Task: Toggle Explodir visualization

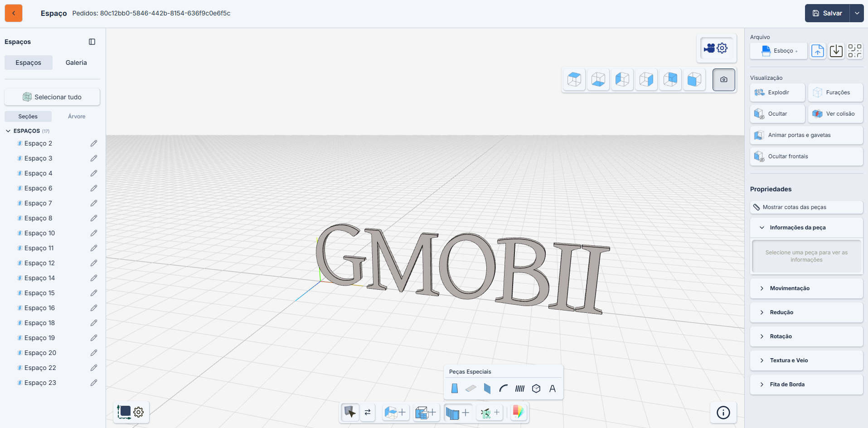Action: (777, 92)
